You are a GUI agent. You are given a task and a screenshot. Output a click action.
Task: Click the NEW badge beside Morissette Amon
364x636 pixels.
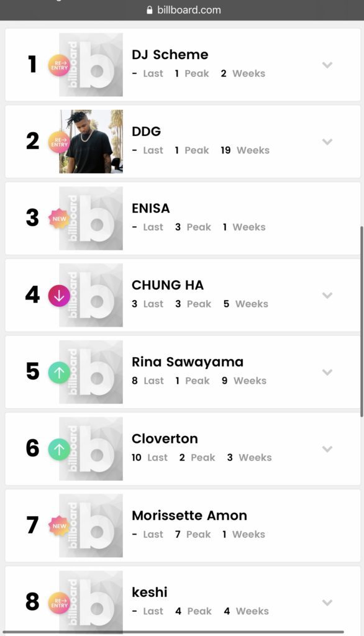pyautogui.click(x=59, y=525)
